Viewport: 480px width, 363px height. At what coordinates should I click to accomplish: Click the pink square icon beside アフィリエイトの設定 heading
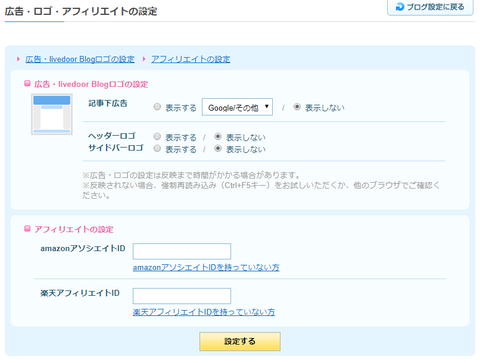(x=27, y=229)
